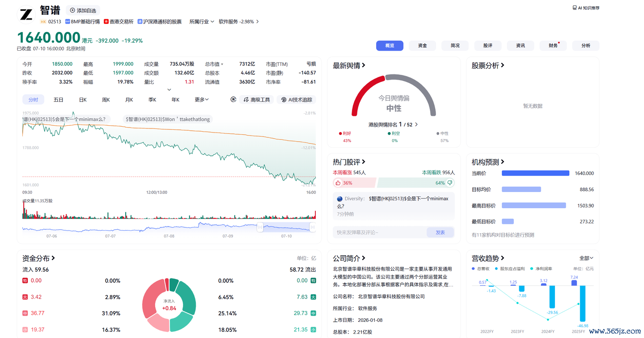Open AI 知识推荐 book icon
The height and width of the screenshot is (338, 644).
pyautogui.click(x=575, y=8)
